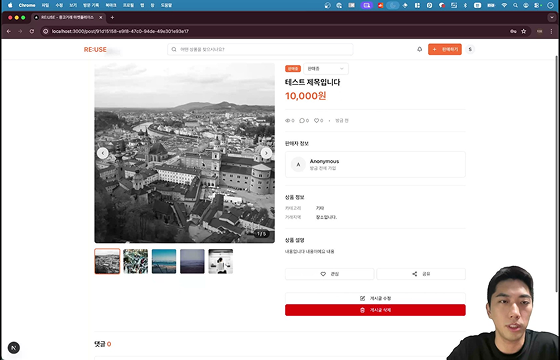This screenshot has width=560, height=360.
Task: Click the Chrome profile avatar in toolbar
Action: click(539, 31)
